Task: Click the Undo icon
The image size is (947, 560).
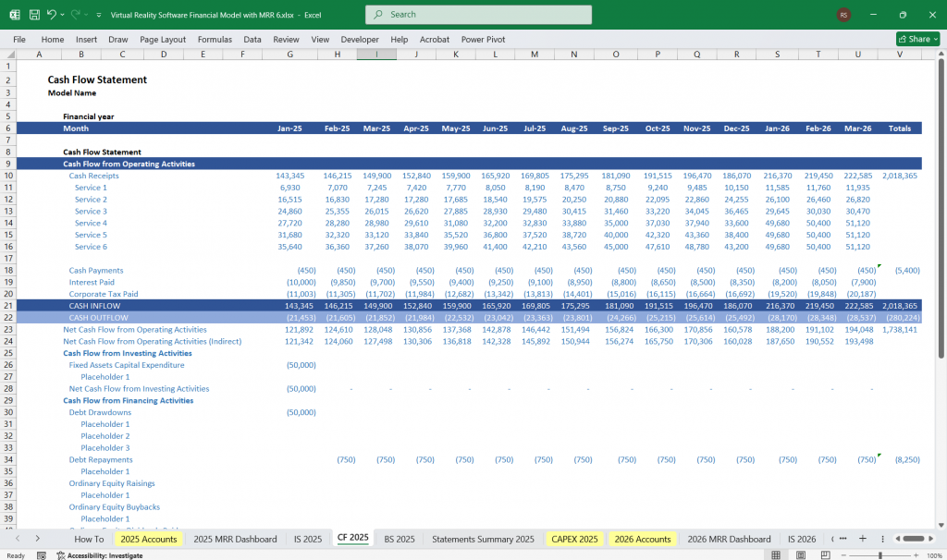Action: [x=51, y=14]
